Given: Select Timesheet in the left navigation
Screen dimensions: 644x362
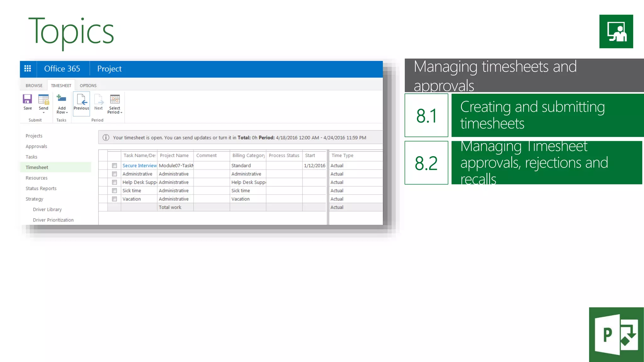Looking at the screenshot, I should point(56,167).
